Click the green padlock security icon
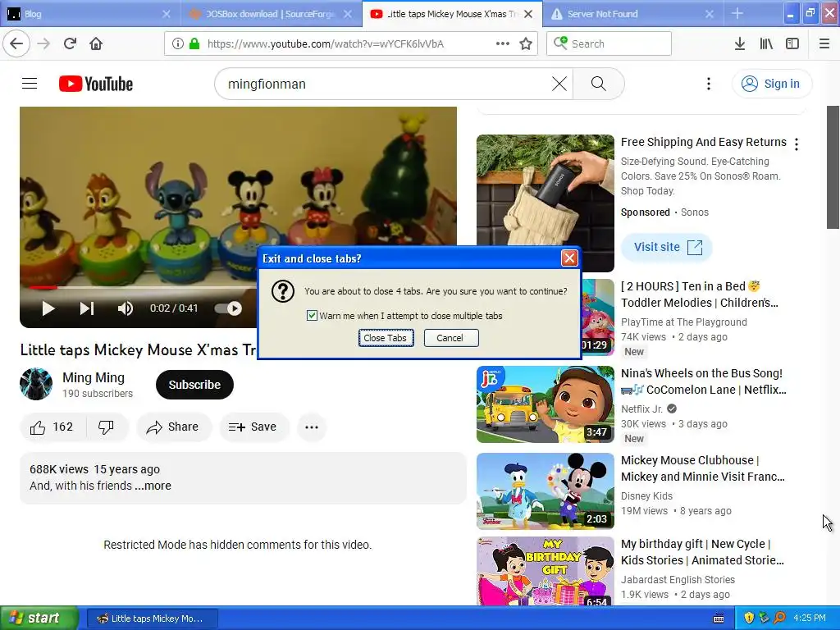This screenshot has width=840, height=630. (194, 43)
